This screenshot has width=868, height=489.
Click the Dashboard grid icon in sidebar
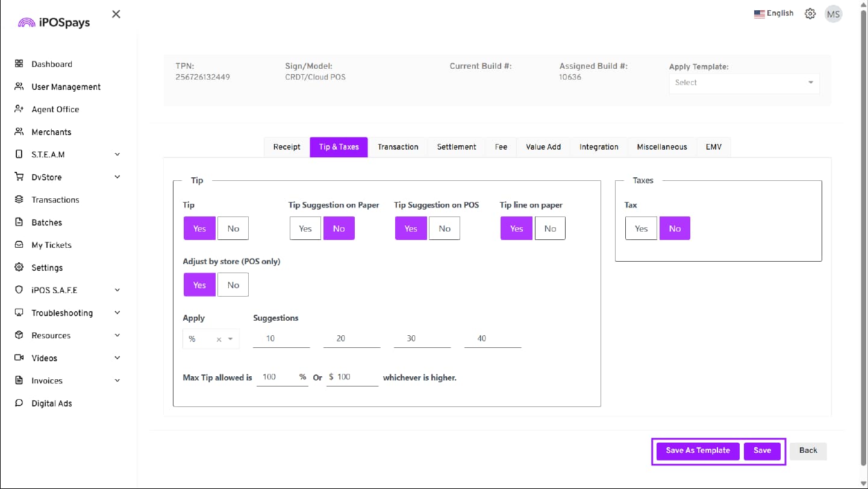tap(19, 64)
